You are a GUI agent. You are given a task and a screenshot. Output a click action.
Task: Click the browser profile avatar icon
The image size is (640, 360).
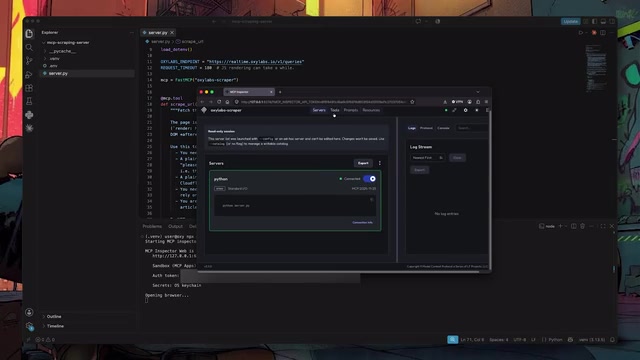(469, 102)
